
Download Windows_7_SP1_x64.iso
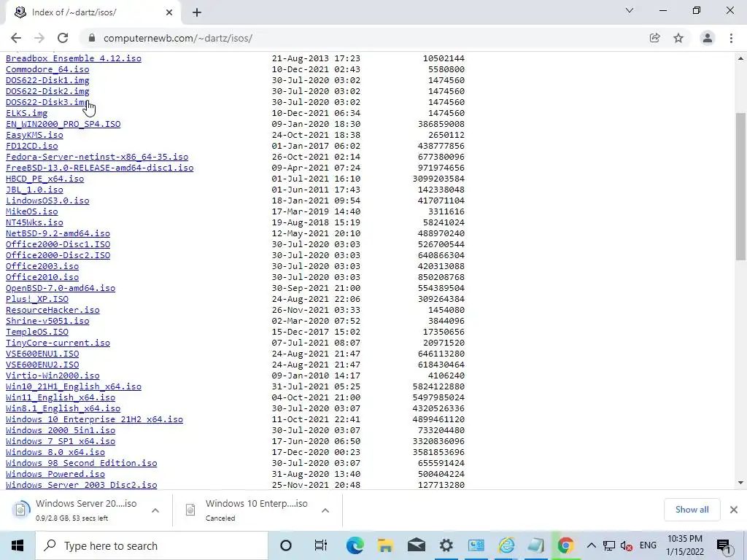pyautogui.click(x=61, y=441)
